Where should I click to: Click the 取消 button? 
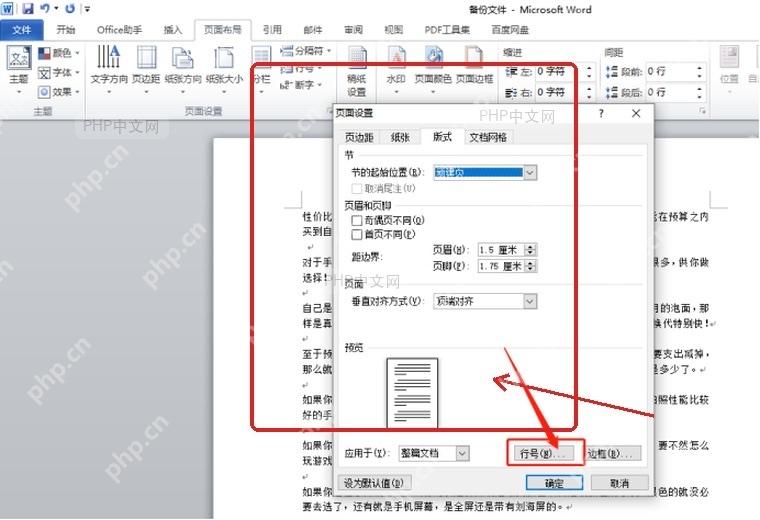tap(619, 483)
